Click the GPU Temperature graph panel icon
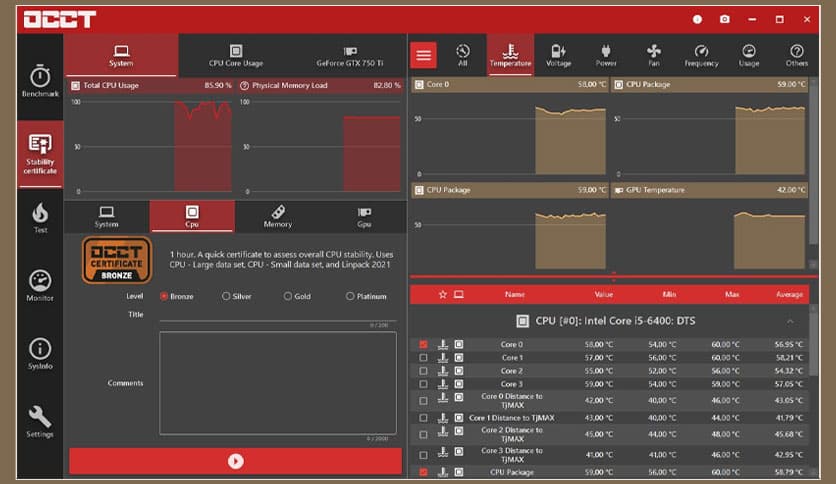836x484 pixels. coord(618,190)
